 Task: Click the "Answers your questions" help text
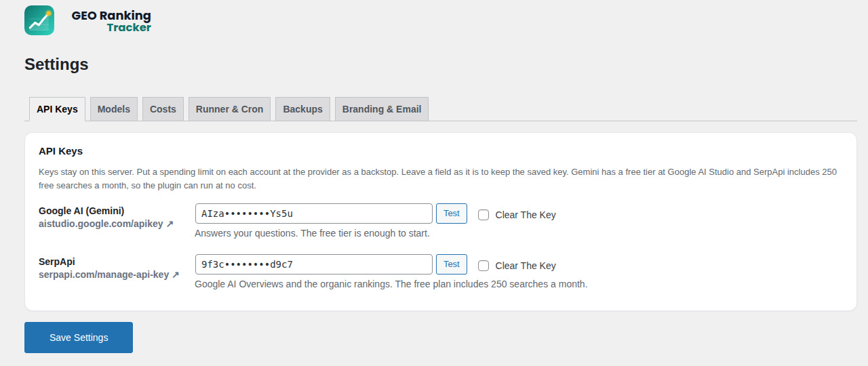[312, 233]
